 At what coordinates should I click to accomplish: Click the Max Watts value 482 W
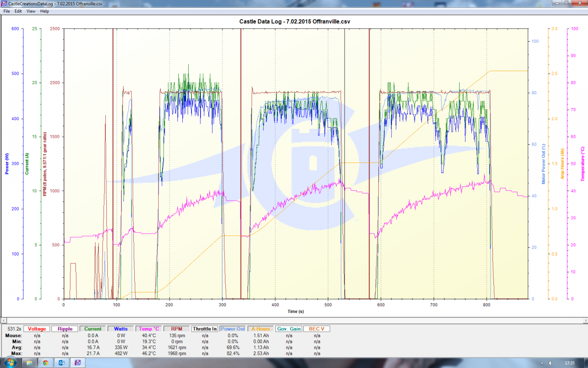click(x=121, y=353)
